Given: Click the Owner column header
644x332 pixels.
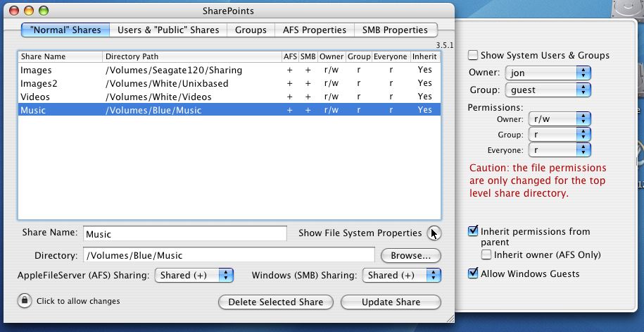Looking at the screenshot, I should point(332,56).
